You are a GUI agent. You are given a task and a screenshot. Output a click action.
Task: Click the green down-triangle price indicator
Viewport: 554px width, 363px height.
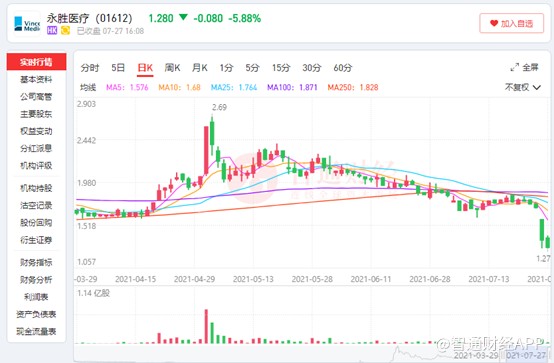(x=183, y=17)
